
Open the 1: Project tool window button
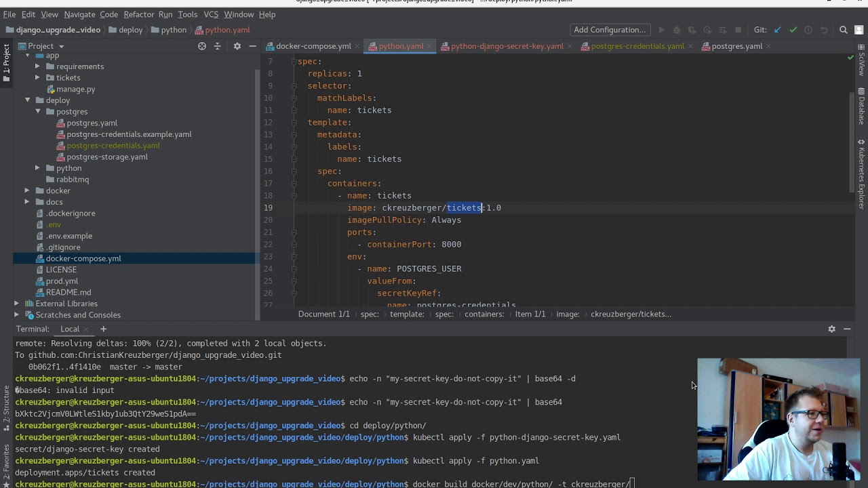[x=6, y=62]
